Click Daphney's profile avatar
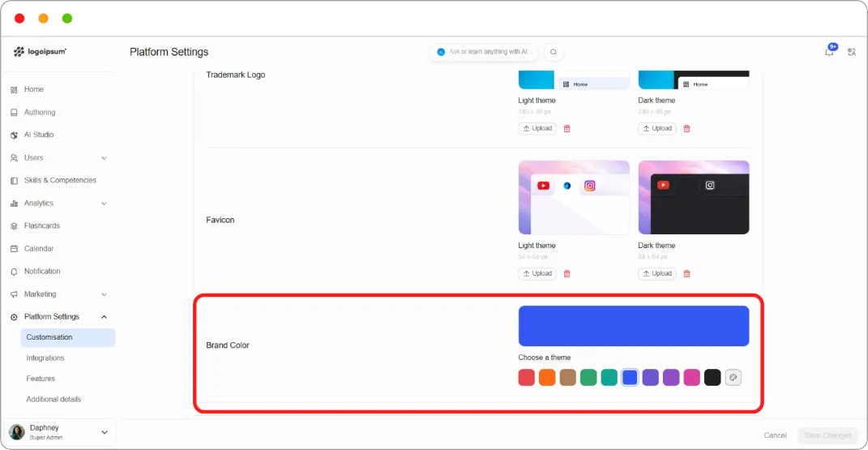 coord(17,431)
